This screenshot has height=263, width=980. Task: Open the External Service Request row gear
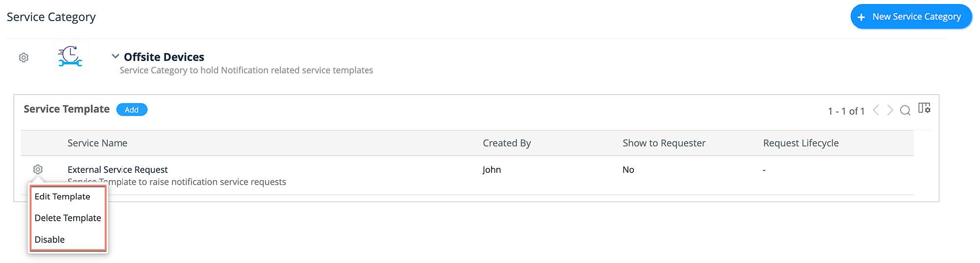tap(38, 170)
